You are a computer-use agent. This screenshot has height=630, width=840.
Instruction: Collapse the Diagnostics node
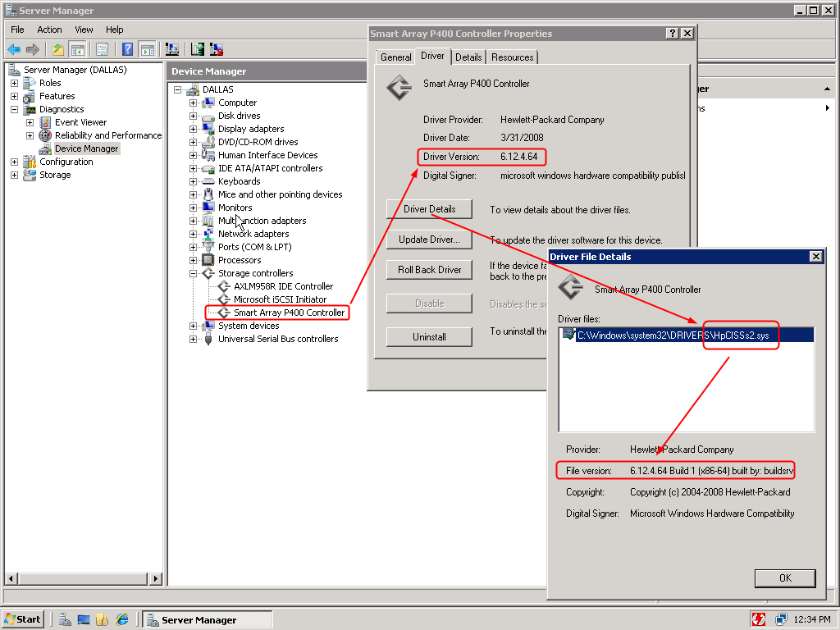click(x=15, y=109)
